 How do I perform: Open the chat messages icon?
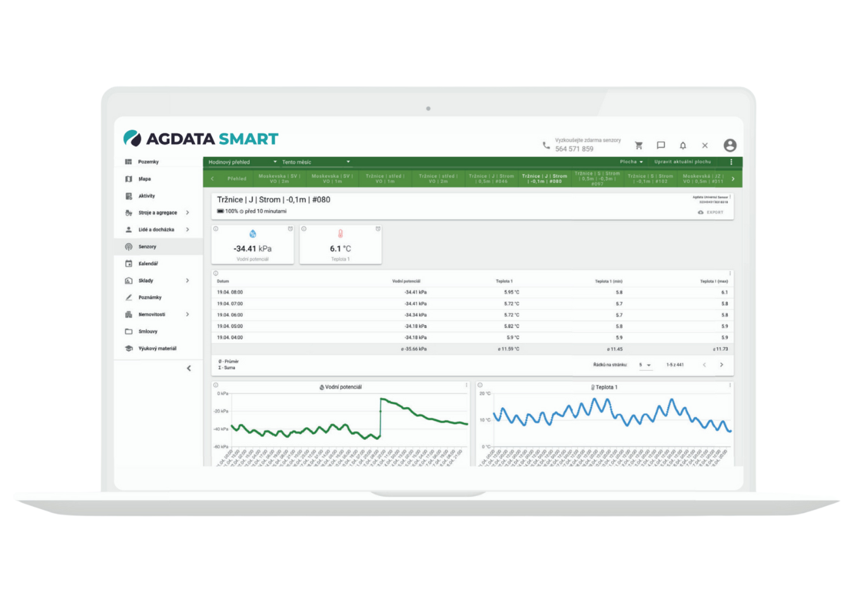click(661, 145)
